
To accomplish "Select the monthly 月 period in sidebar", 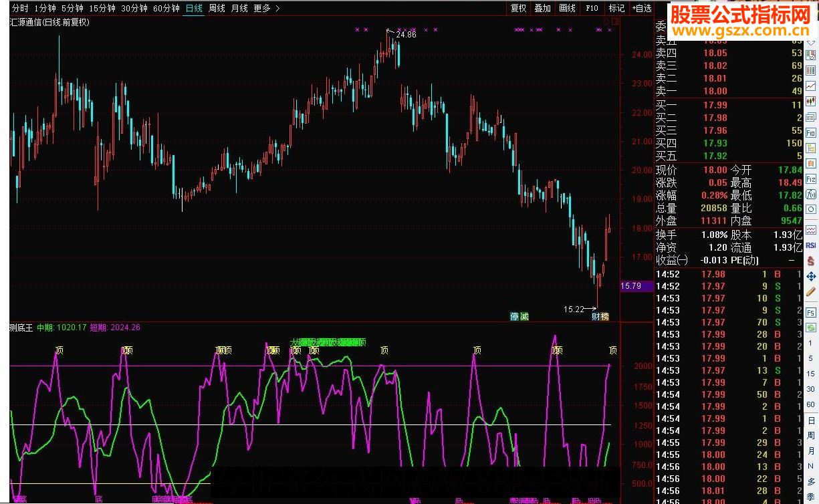I will pos(811,451).
